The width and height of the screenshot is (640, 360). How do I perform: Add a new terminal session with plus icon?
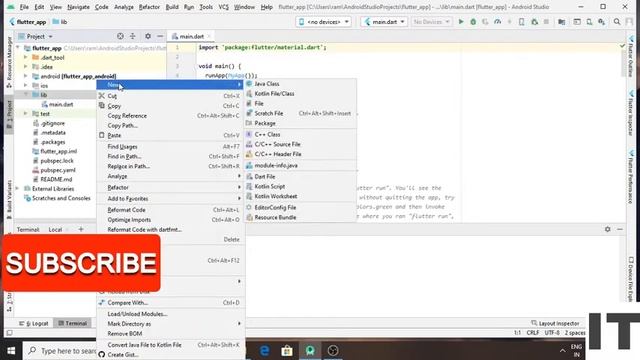coord(81,229)
